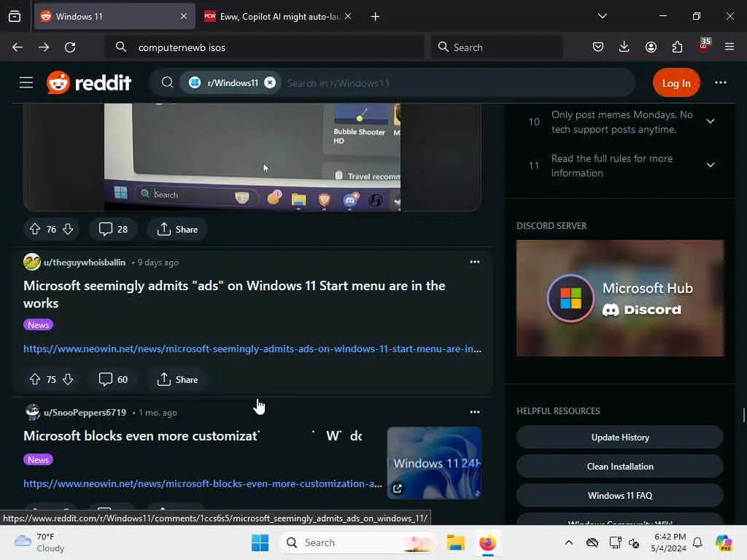Open the extension with the 35 badge
The height and width of the screenshot is (560, 747).
point(704,46)
